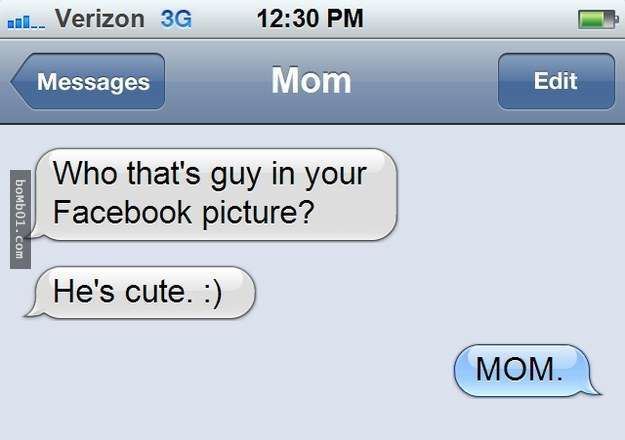Tap the 3G network indicator
Viewport: 625px width, 440px height.
click(176, 19)
